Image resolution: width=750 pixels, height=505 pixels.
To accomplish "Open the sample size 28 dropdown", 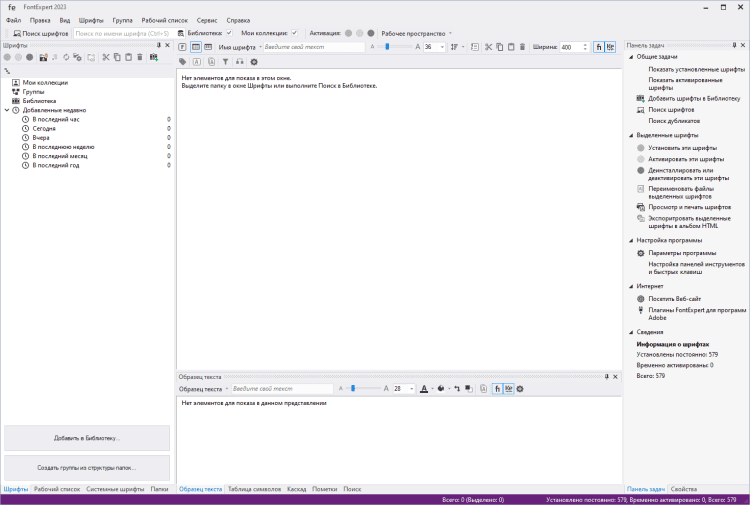I will (x=411, y=389).
